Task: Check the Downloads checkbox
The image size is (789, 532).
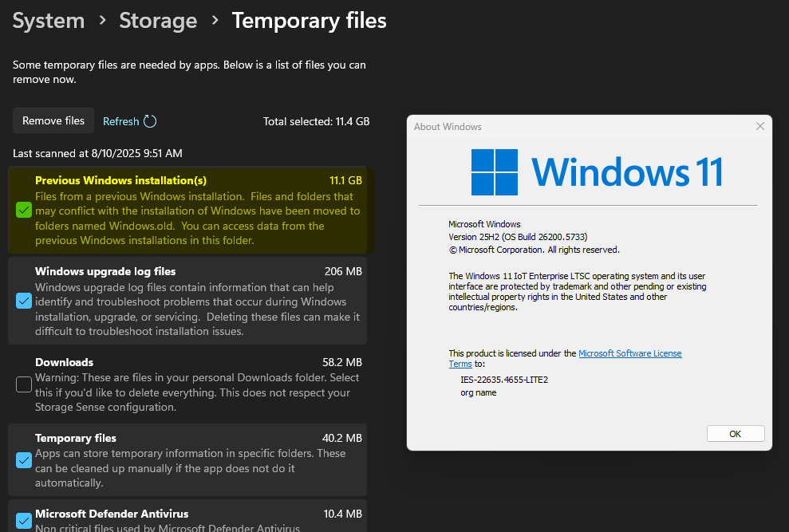Action: coord(24,384)
